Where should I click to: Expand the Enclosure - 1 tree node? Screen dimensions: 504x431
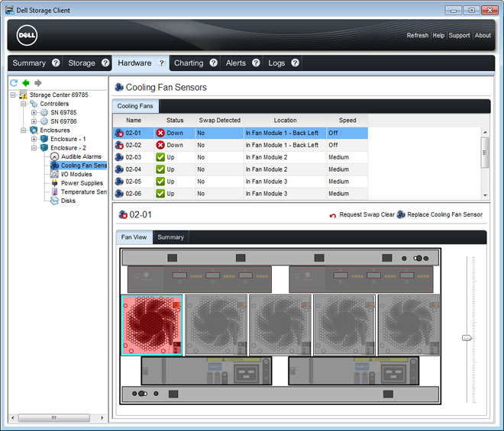pyautogui.click(x=34, y=139)
